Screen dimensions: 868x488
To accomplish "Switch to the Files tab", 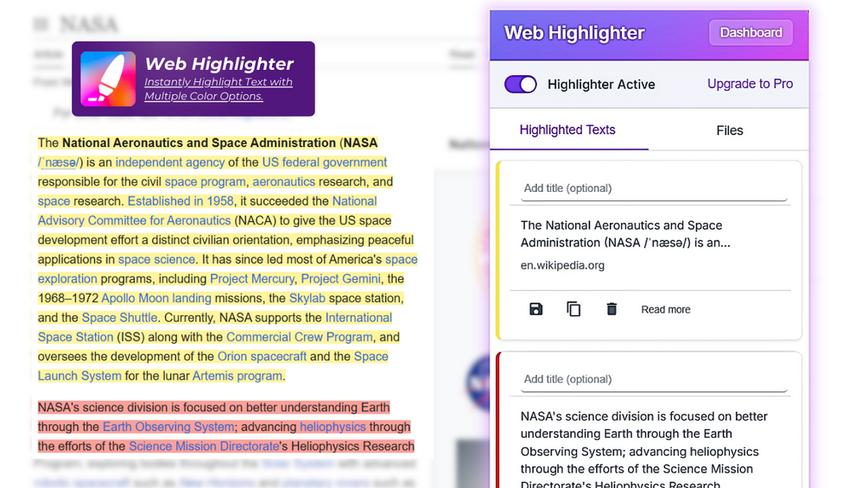I will point(729,130).
